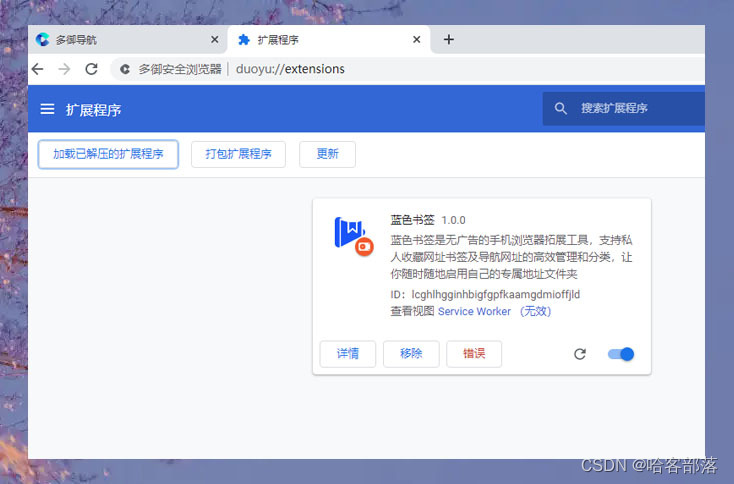Open the 错误 errors button
This screenshot has width=734, height=484.
click(x=474, y=354)
